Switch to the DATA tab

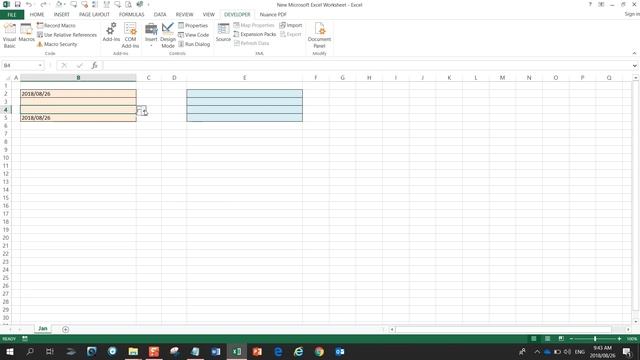160,15
